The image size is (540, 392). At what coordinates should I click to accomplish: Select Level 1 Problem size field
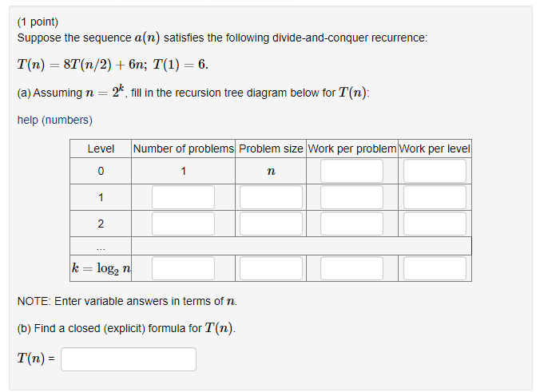271,197
